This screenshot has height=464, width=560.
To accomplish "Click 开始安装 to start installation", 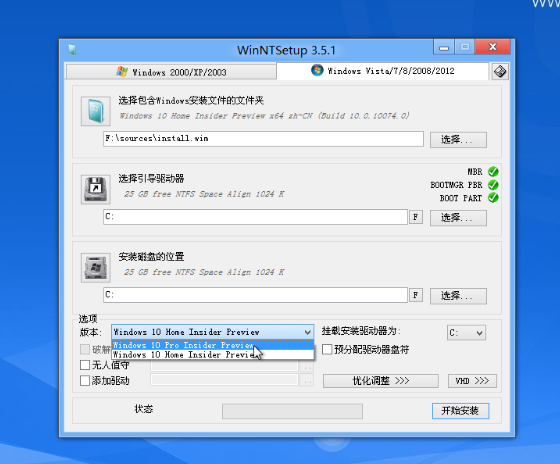I will point(460,411).
